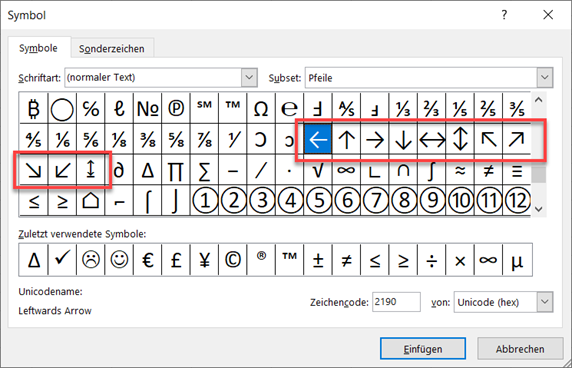The width and height of the screenshot is (572, 368).
Task: Click the symbol grid scroll down arrow
Action: click(x=538, y=209)
